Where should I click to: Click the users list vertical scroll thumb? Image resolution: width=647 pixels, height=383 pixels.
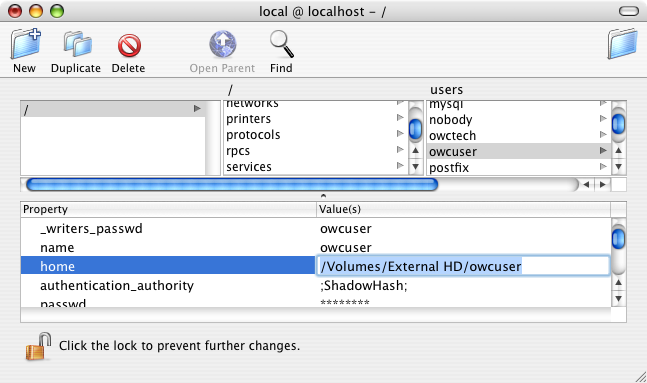coord(618,124)
